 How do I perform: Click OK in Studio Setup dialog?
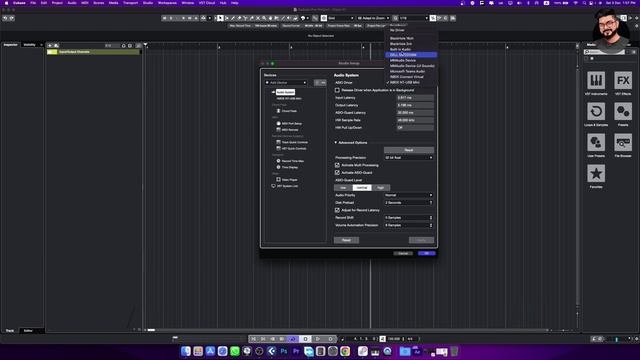coord(427,253)
